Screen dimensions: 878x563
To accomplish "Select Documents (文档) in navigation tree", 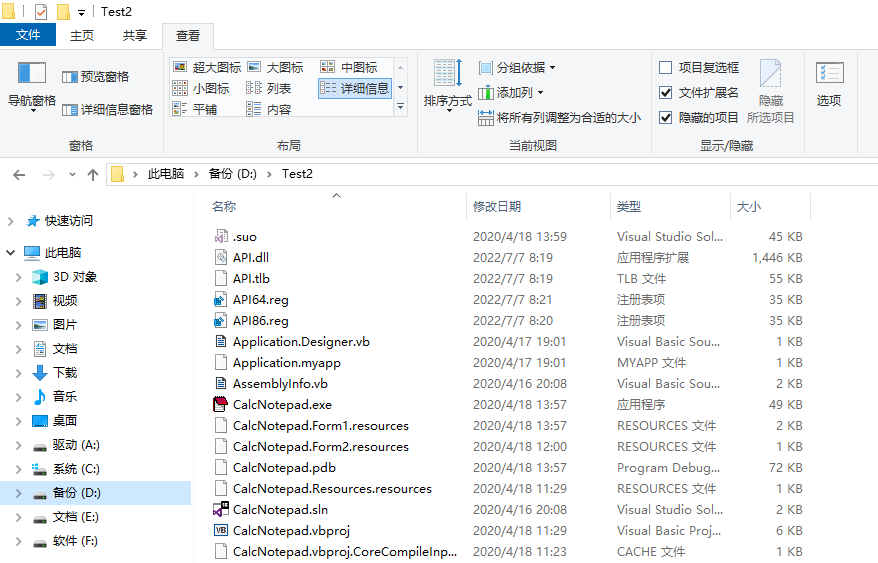I will [x=64, y=349].
